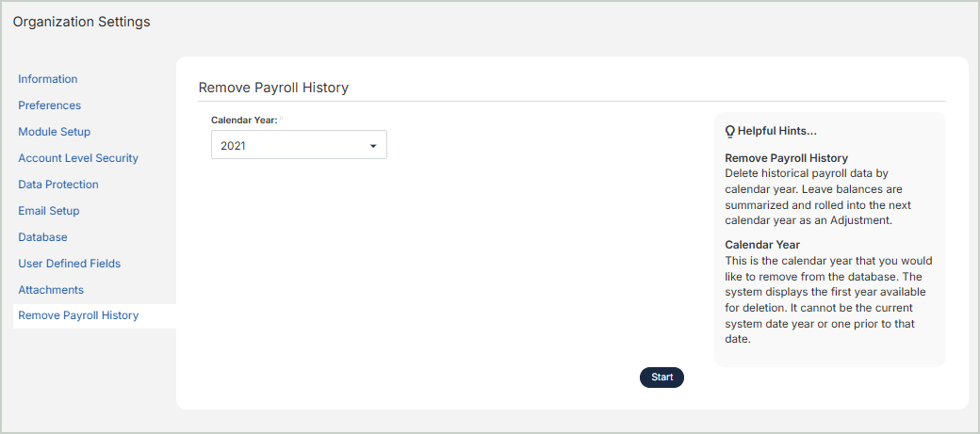
Task: Go to Preferences in the sidebar
Action: 50,105
